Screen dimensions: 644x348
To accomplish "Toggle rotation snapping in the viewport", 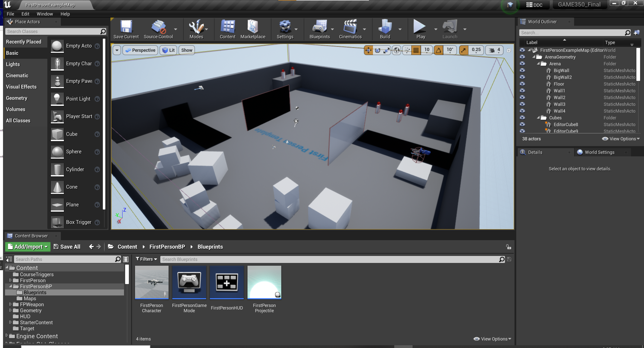I will pos(439,50).
